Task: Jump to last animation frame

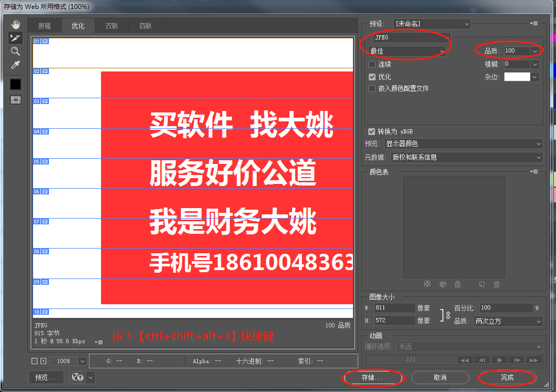Action: pos(534,360)
